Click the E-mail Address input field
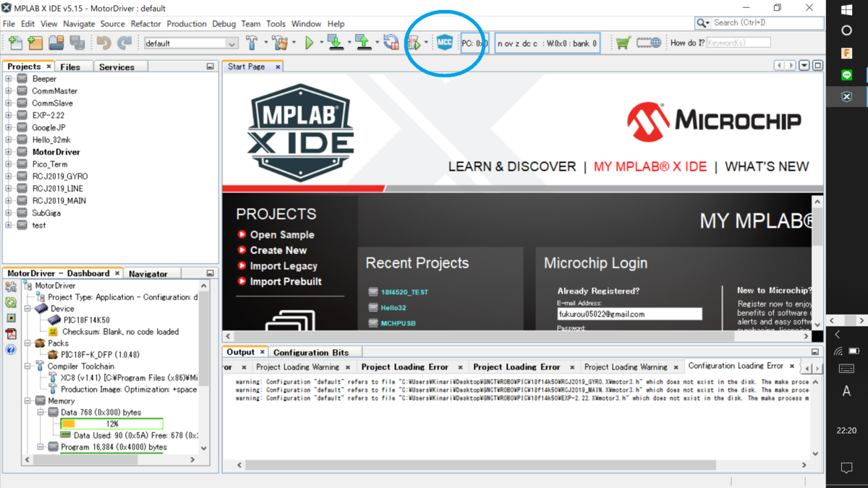The width and height of the screenshot is (868, 488). tap(629, 314)
